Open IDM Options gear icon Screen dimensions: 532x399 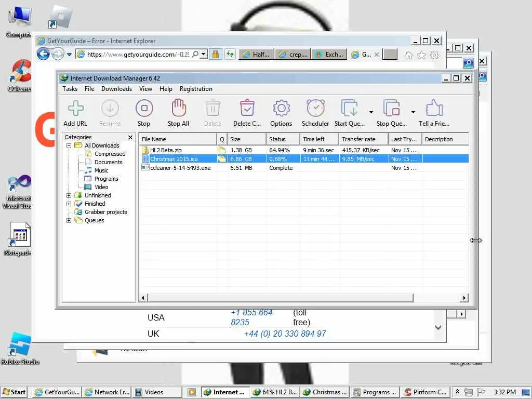pyautogui.click(x=281, y=109)
